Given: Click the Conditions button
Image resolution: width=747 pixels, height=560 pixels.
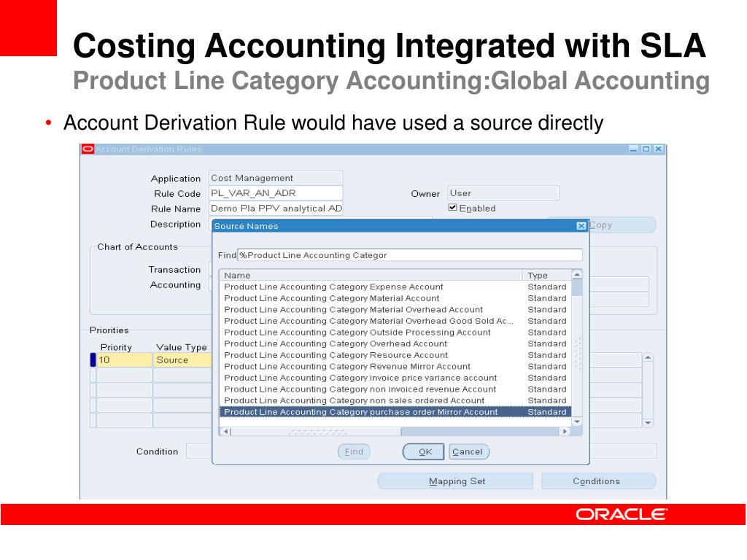Looking at the screenshot, I should [x=598, y=481].
